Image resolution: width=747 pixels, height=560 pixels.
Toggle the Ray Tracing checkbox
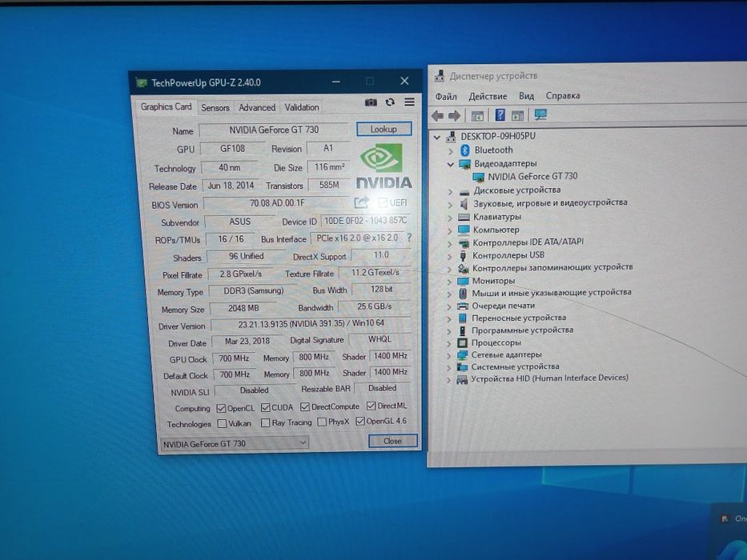265,422
